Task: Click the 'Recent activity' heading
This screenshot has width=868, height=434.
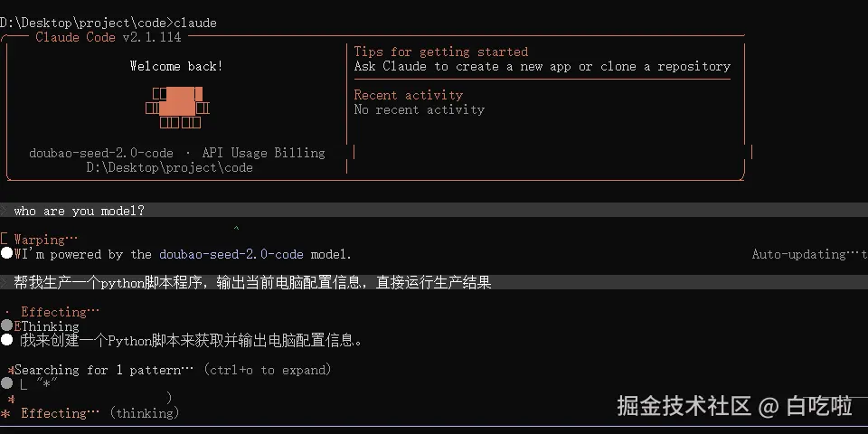Action: coord(409,95)
